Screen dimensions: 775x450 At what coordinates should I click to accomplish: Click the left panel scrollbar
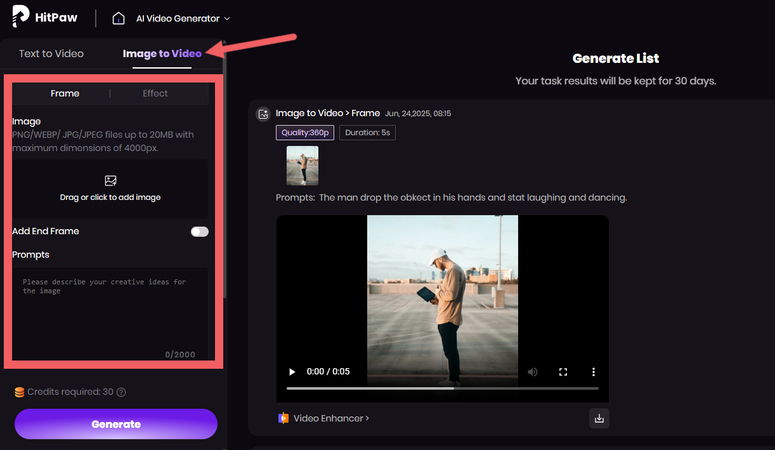pos(225,171)
